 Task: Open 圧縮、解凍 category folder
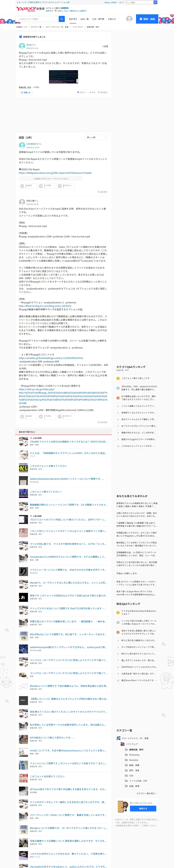(x=134, y=786)
